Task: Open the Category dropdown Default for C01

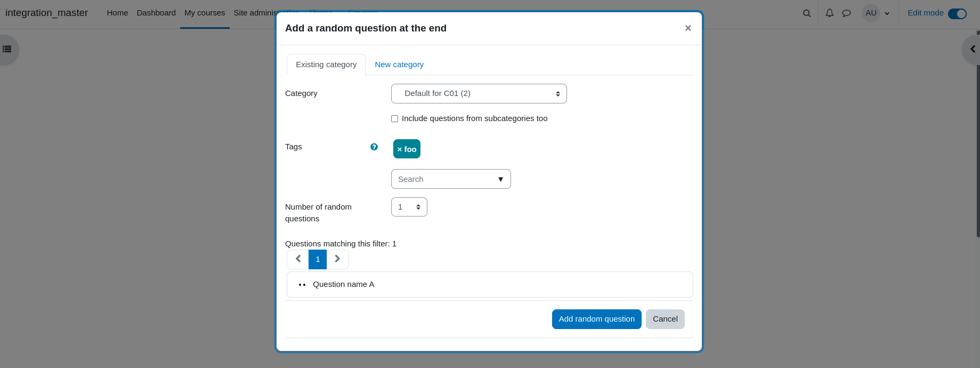Action: [x=479, y=93]
